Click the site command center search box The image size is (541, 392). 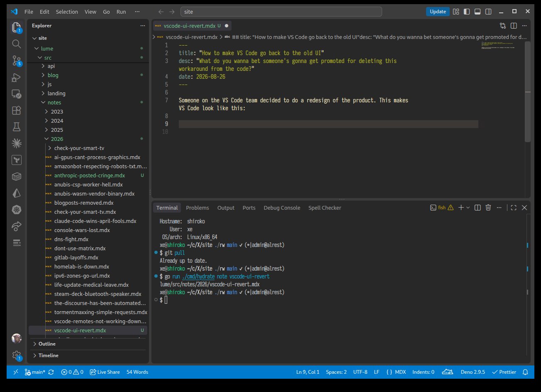click(x=281, y=12)
